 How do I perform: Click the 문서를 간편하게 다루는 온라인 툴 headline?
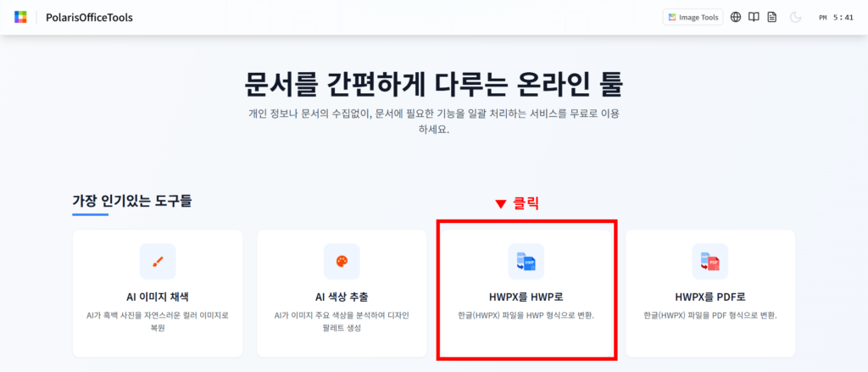click(x=434, y=84)
